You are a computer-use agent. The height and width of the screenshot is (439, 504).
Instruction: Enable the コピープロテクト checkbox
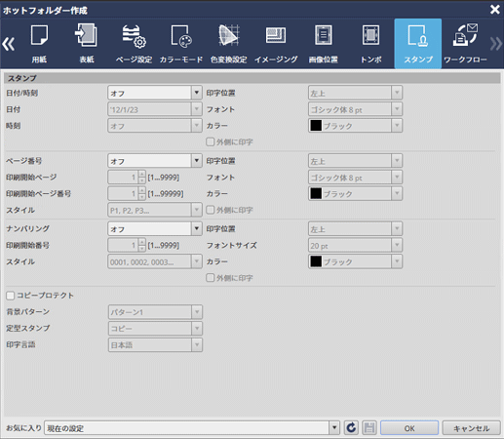pyautogui.click(x=11, y=296)
